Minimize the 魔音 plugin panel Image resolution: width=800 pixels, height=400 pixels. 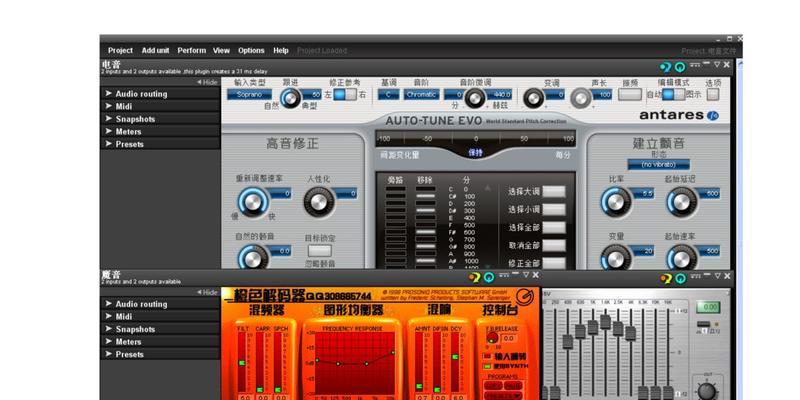516,274
